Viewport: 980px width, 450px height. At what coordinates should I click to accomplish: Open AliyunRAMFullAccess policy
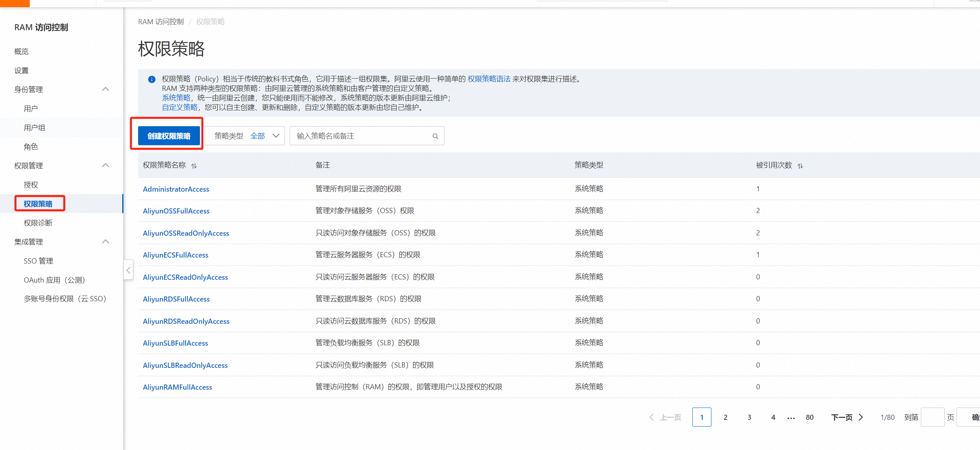coord(177,387)
